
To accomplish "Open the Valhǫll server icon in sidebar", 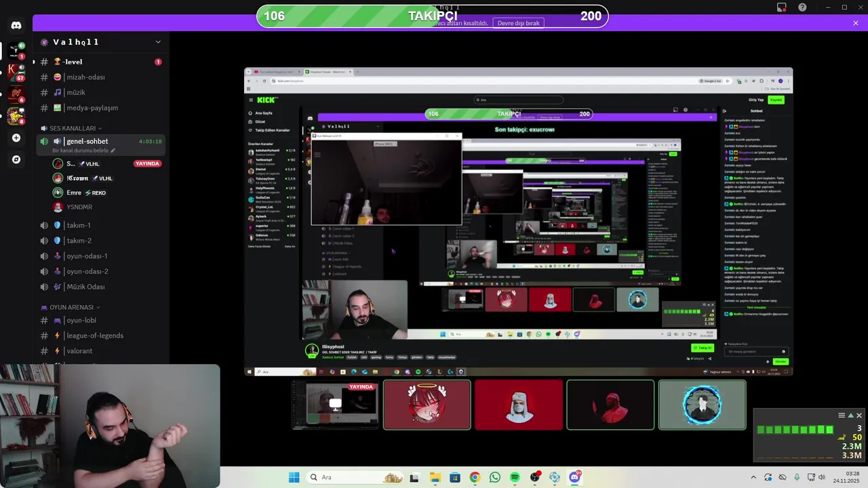I will click(16, 50).
